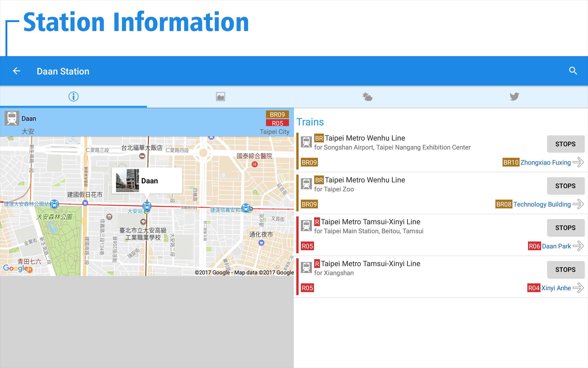Click train icon for Taipei Main Station route

[x=306, y=226]
